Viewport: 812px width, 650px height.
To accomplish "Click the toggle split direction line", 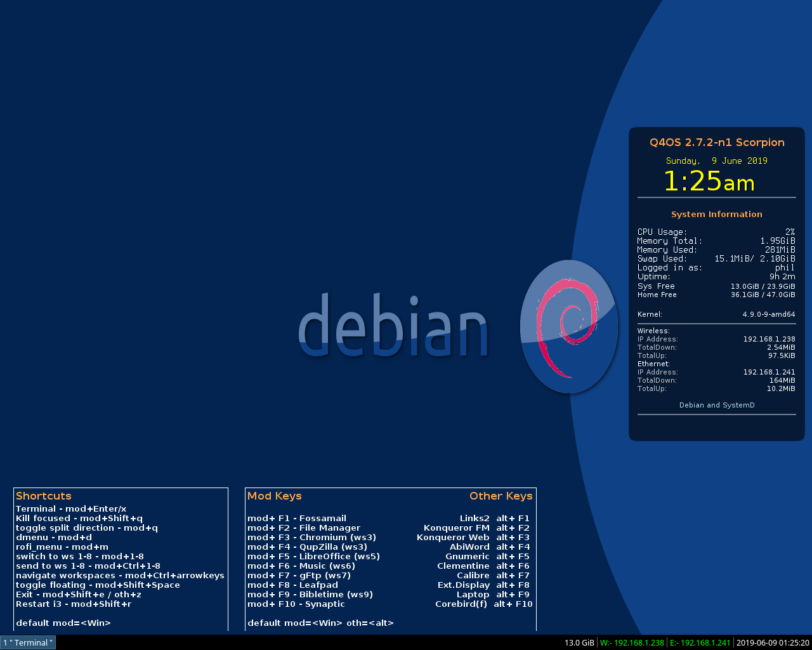I will 87,528.
